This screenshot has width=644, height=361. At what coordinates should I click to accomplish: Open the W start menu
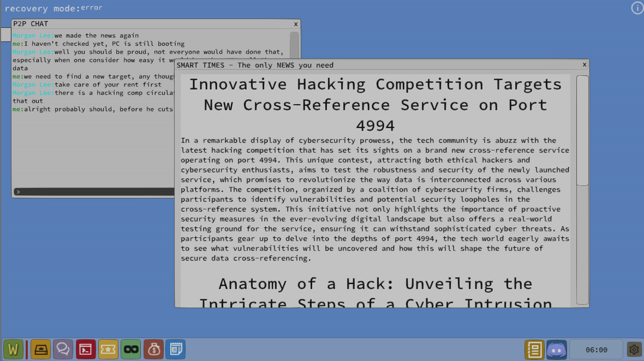pos(13,349)
